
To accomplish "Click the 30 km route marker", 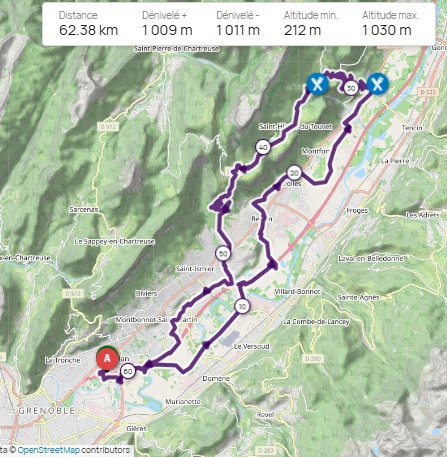I will click(x=351, y=88).
